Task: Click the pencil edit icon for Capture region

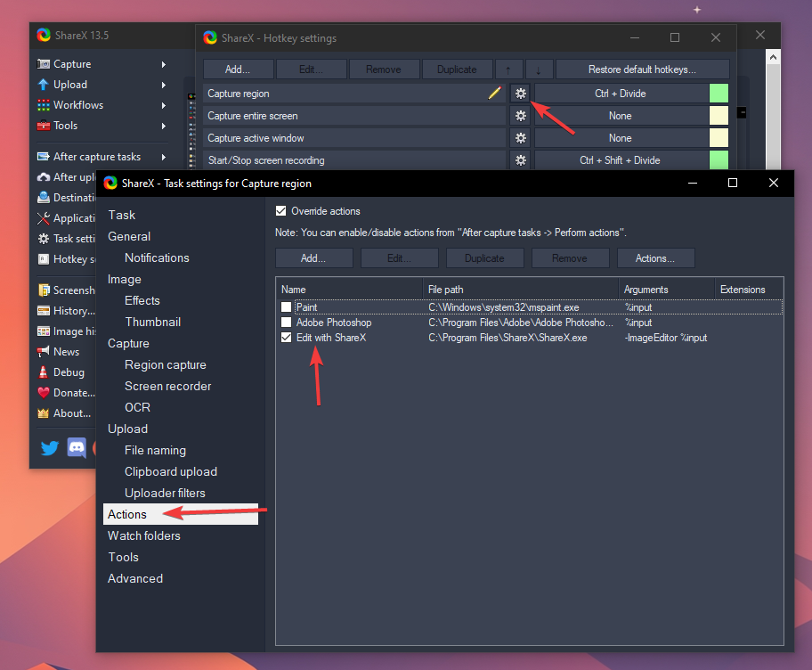Action: click(496, 93)
